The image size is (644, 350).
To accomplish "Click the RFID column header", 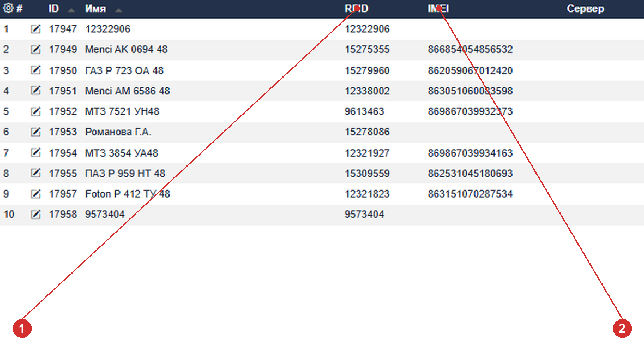I will (357, 9).
